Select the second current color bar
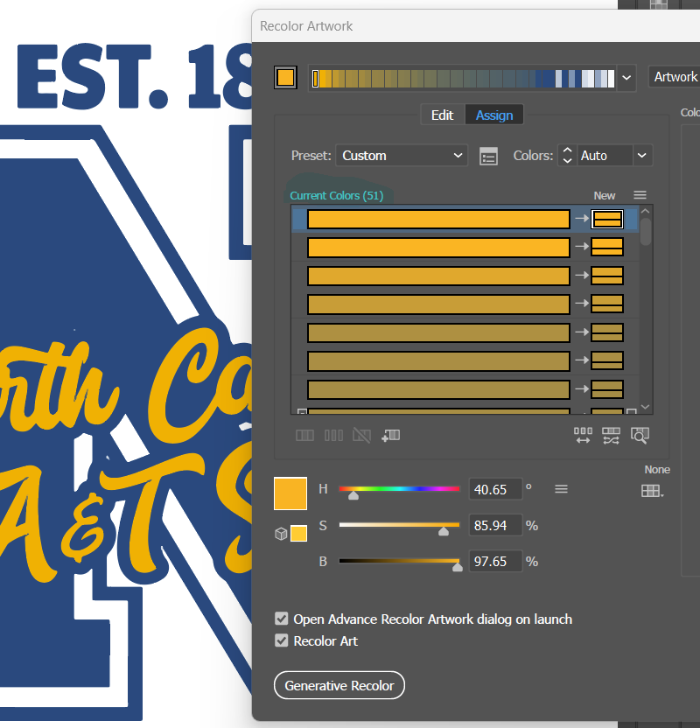This screenshot has width=700, height=728. [438, 248]
